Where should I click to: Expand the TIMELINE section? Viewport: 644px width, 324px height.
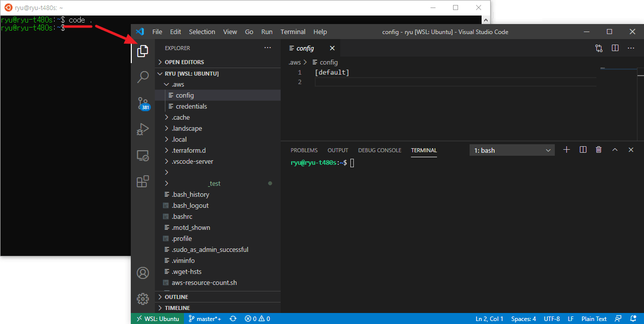pyautogui.click(x=218, y=308)
